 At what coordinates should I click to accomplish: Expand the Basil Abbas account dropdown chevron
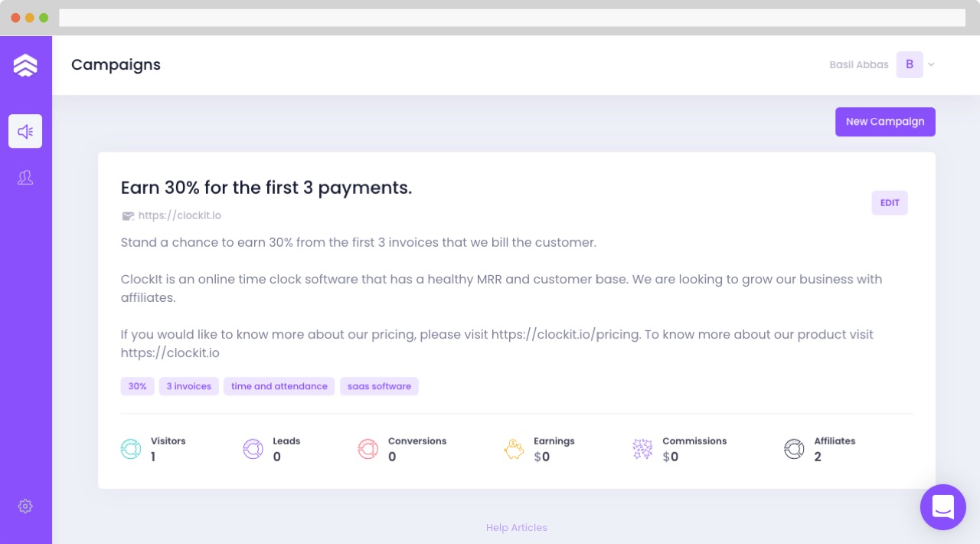[931, 65]
